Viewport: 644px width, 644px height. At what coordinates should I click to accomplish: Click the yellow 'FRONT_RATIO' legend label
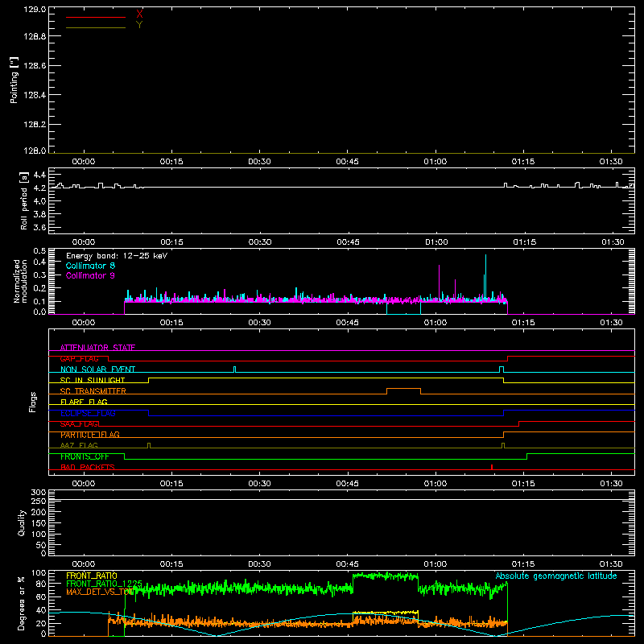coord(92,576)
